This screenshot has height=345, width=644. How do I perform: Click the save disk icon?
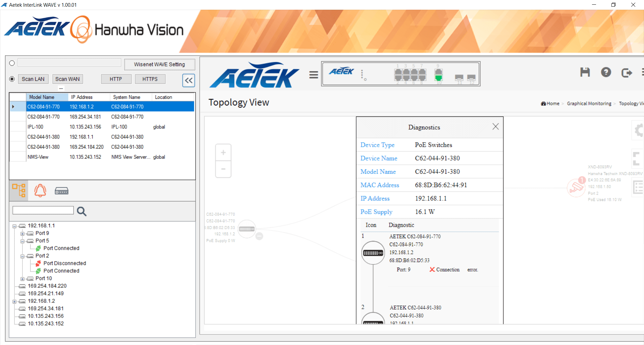pyautogui.click(x=585, y=72)
